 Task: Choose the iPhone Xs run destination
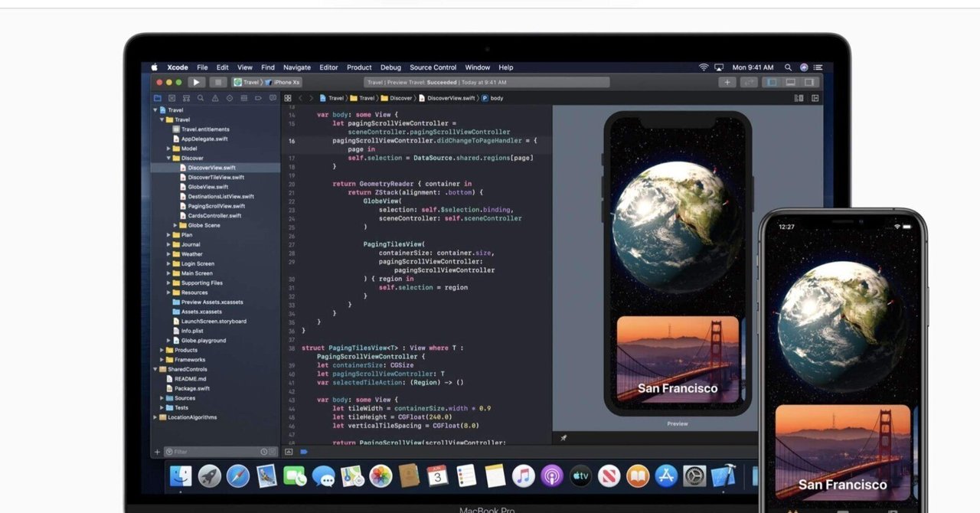[x=284, y=82]
